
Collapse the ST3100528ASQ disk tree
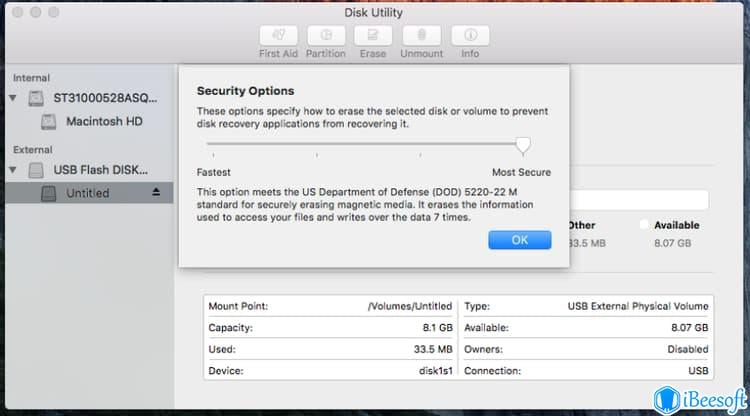[x=13, y=98]
